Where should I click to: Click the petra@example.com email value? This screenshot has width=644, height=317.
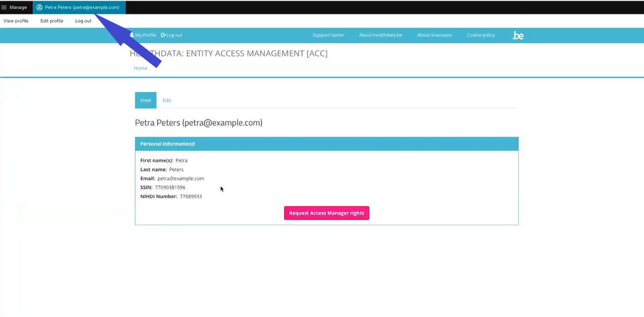click(x=181, y=178)
